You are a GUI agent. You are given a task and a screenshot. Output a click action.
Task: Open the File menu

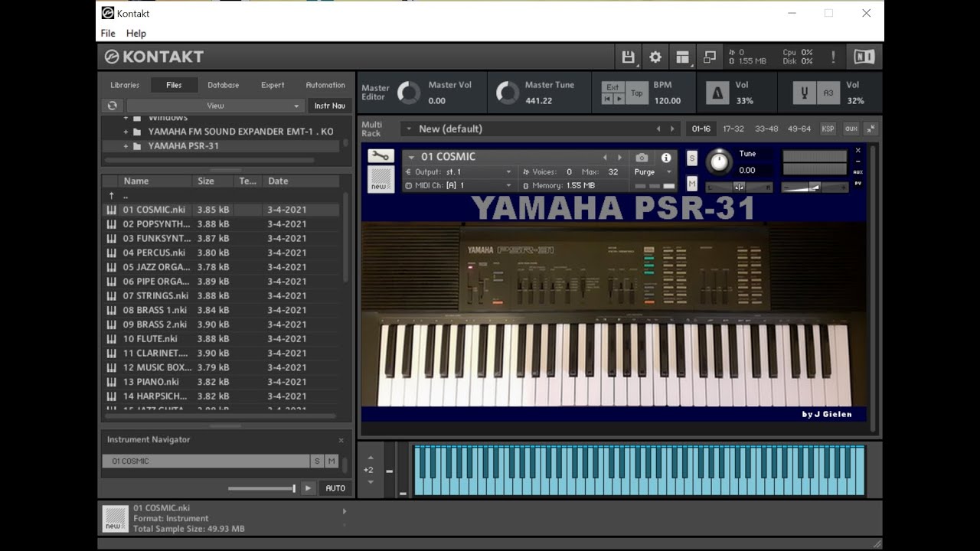tap(108, 33)
